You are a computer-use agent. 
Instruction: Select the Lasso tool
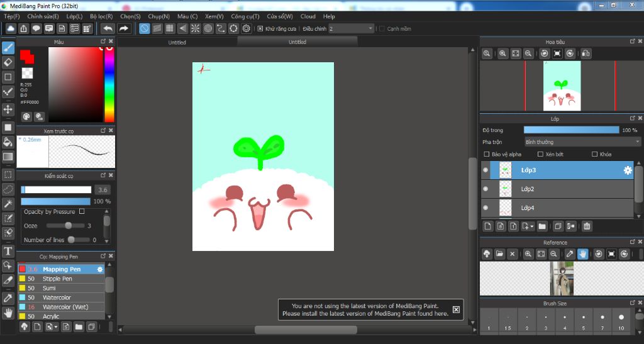[8, 189]
